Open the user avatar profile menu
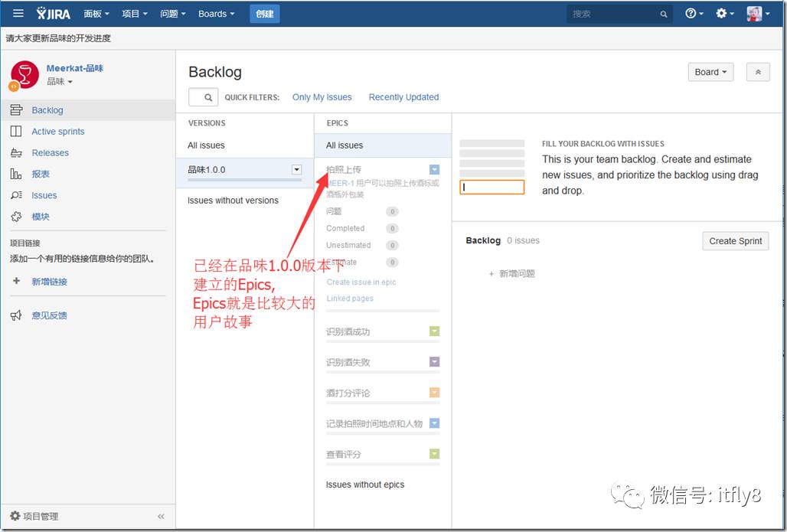The height and width of the screenshot is (532, 787). (x=758, y=14)
